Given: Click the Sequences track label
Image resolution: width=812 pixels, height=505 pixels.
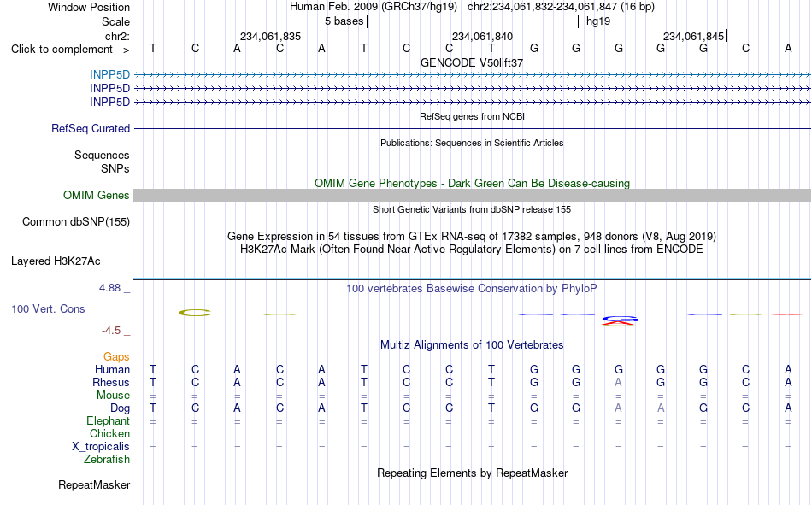Looking at the screenshot, I should click(x=102, y=155).
